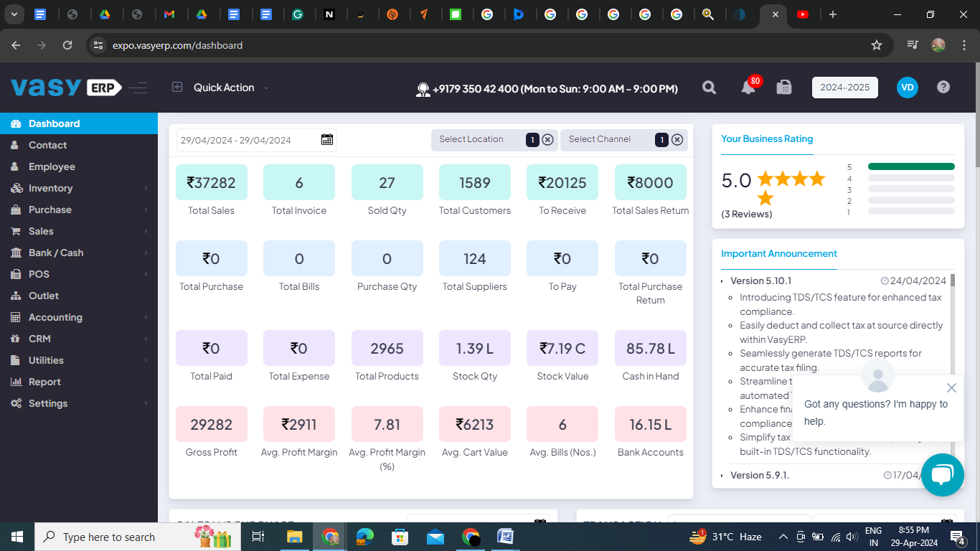Expand Bank / Cash menu in sidebar
This screenshot has width=980, height=551.
click(x=79, y=253)
